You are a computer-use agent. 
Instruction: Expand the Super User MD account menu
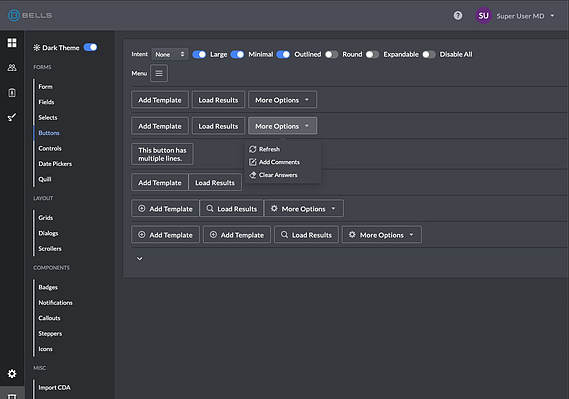coord(525,16)
